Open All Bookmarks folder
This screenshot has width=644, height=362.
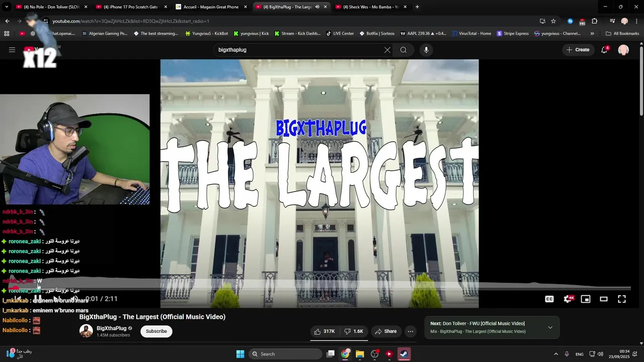click(622, 34)
